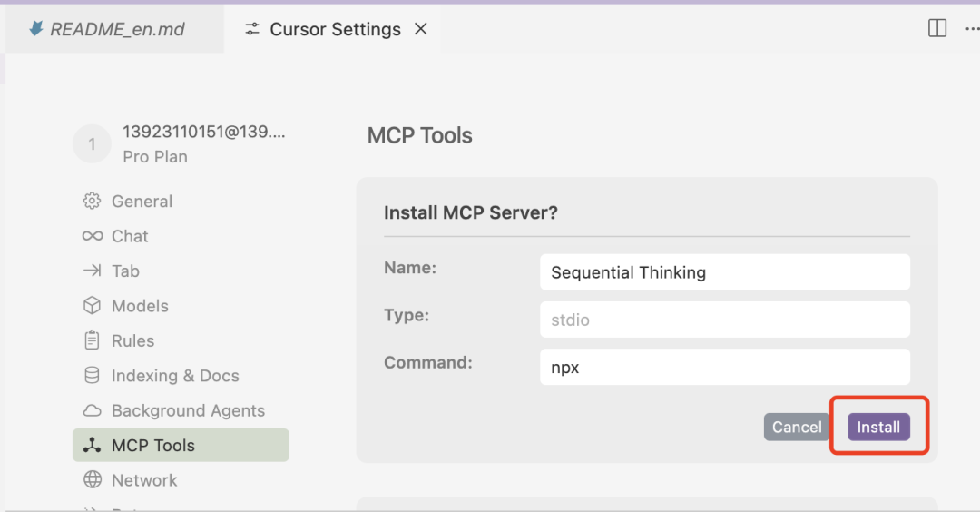Toggle the split editor layout icon
Image resolution: width=980 pixels, height=512 pixels.
pyautogui.click(x=937, y=29)
